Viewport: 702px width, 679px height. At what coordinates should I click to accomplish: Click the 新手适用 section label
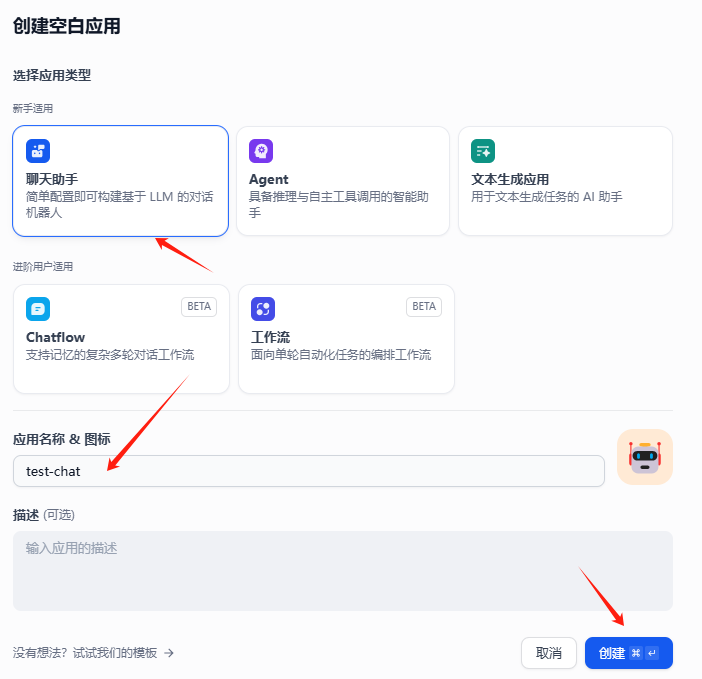point(33,108)
